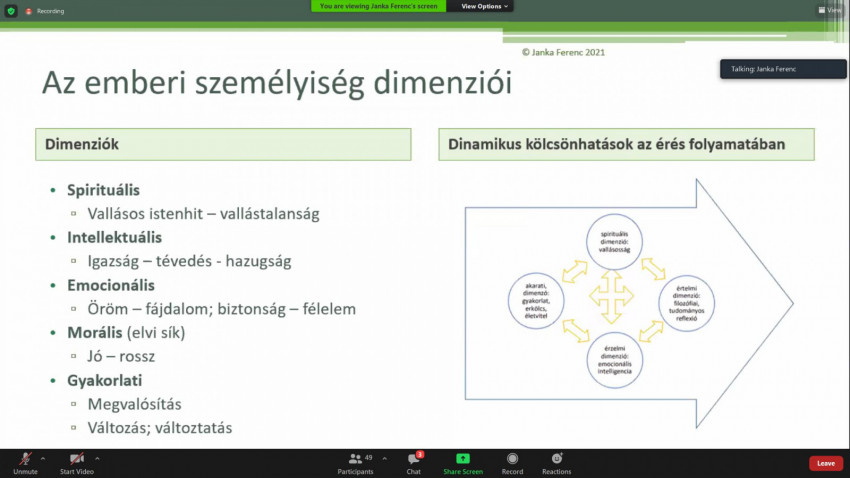Leave the meeting
This screenshot has height=478, width=850.
(825, 463)
